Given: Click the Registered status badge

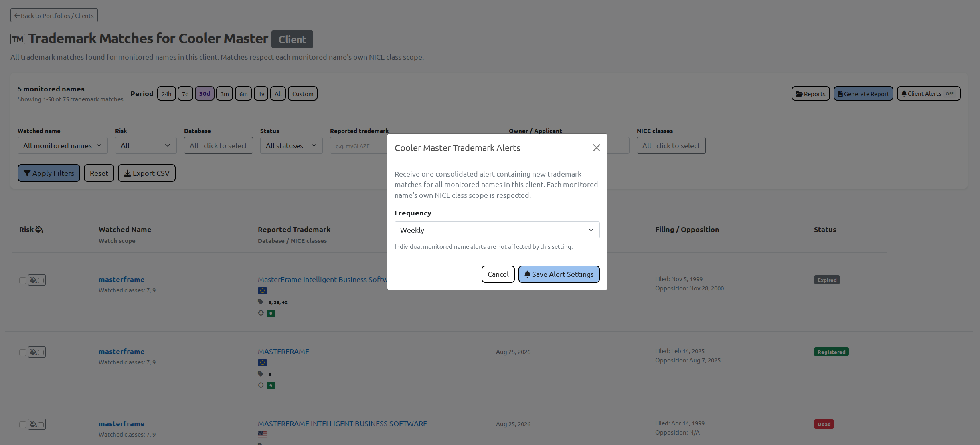Looking at the screenshot, I should pos(831,352).
